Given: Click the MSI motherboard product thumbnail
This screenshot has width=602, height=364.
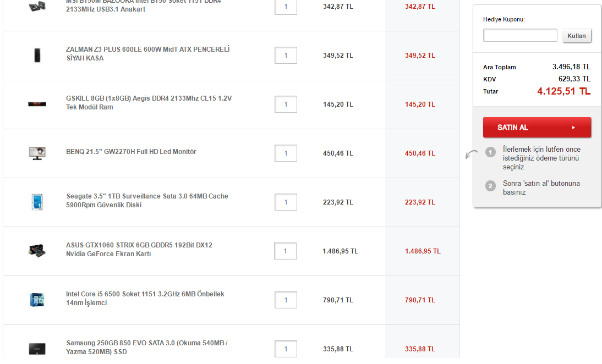Looking at the screenshot, I should (x=37, y=7).
